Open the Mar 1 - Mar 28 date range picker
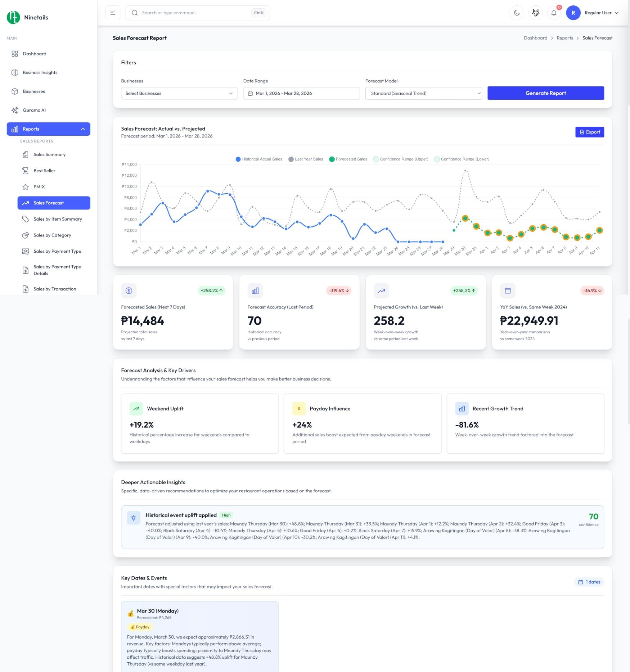Viewport: 630px width, 672px height. pyautogui.click(x=301, y=93)
